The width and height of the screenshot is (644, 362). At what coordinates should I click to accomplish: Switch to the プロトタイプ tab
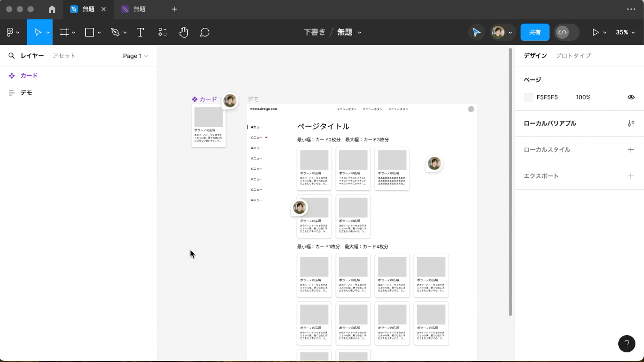click(x=573, y=56)
